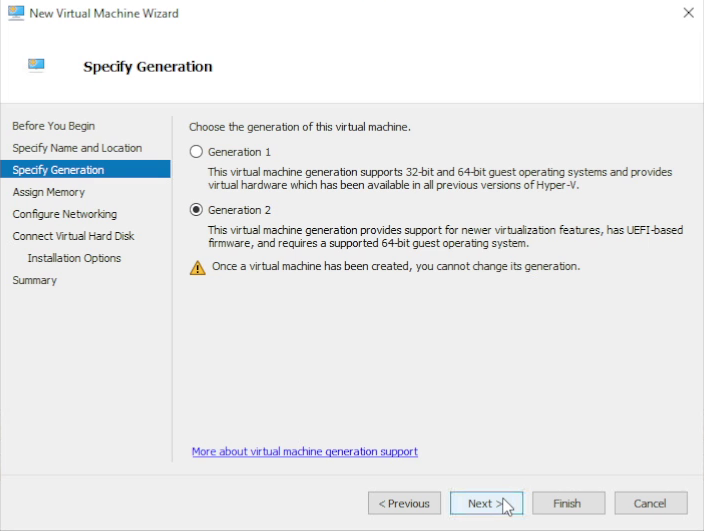Go to Connect Virtual Hard Disk step
This screenshot has width=704, height=531.
pyautogui.click(x=73, y=236)
